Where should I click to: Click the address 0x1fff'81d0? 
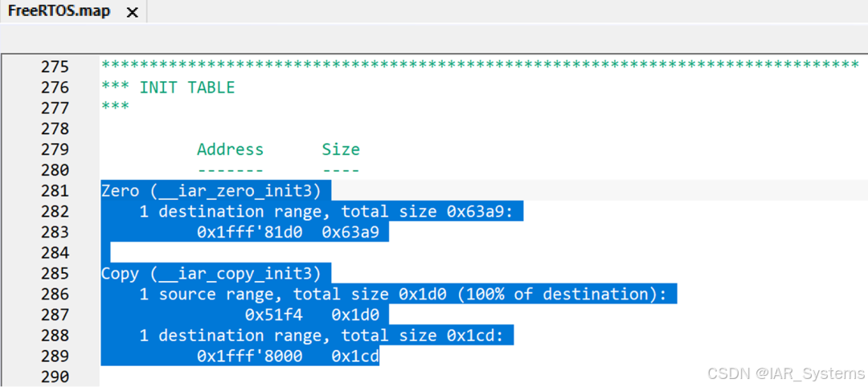[250, 232]
